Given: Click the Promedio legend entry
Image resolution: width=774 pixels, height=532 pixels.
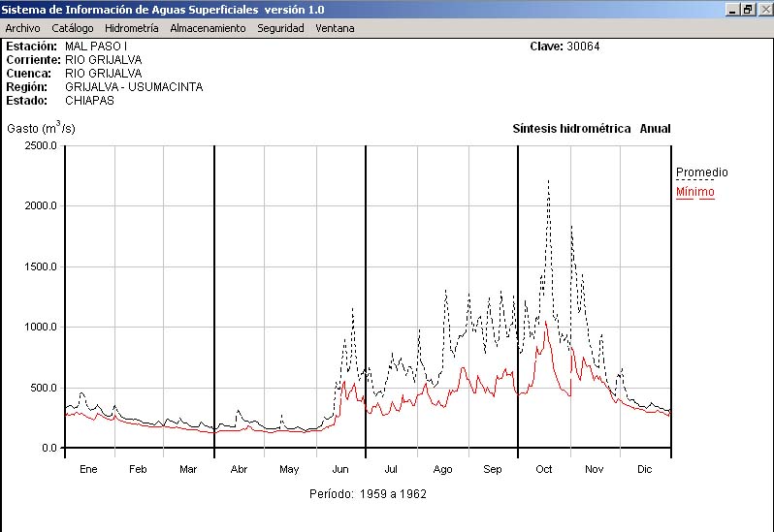Looking at the screenshot, I should 701,172.
